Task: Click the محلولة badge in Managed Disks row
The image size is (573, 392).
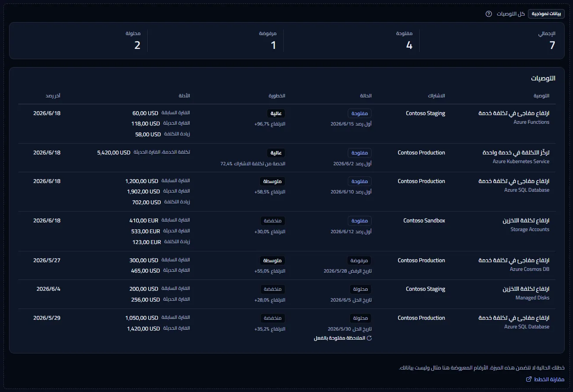Action: (360, 289)
